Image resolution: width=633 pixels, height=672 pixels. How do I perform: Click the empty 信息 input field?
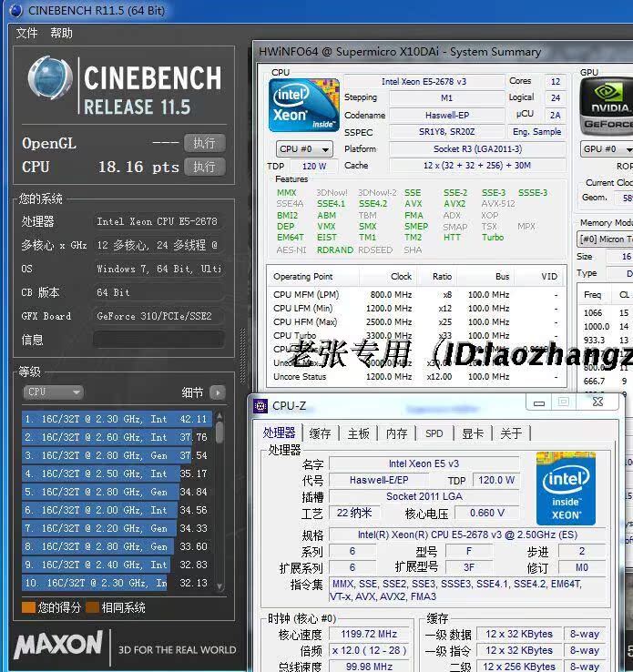click(158, 339)
